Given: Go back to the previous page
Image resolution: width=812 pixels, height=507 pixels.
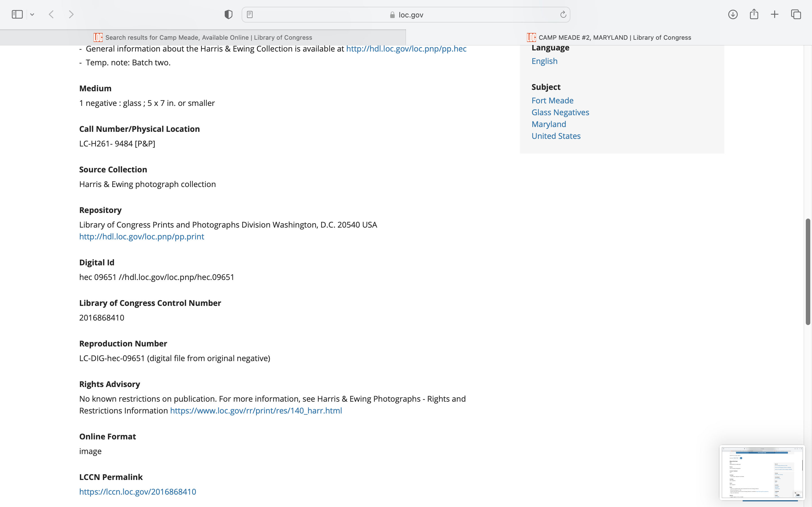Looking at the screenshot, I should click(51, 14).
